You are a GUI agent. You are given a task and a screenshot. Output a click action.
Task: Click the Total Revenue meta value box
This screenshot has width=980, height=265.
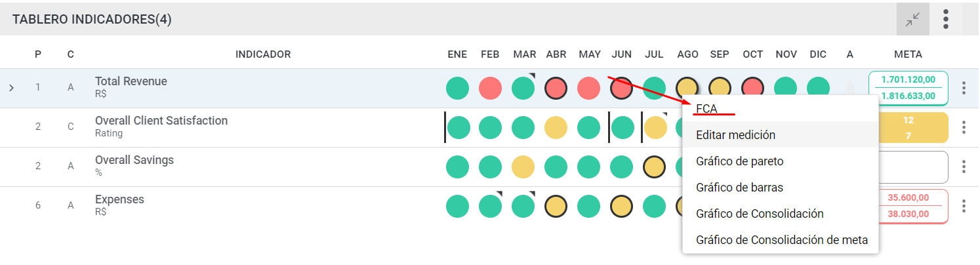coord(909,88)
